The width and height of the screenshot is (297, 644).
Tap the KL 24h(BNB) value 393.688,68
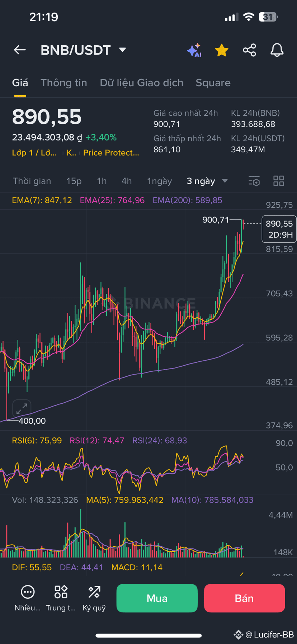pyautogui.click(x=253, y=124)
